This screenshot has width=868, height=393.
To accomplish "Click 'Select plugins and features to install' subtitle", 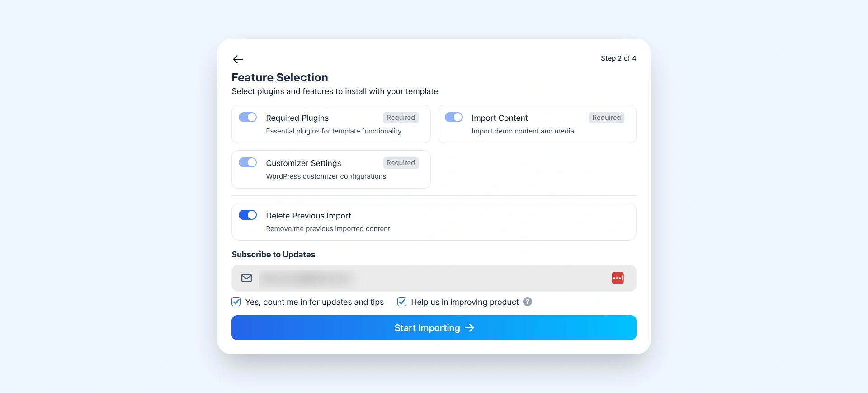I will (x=335, y=91).
